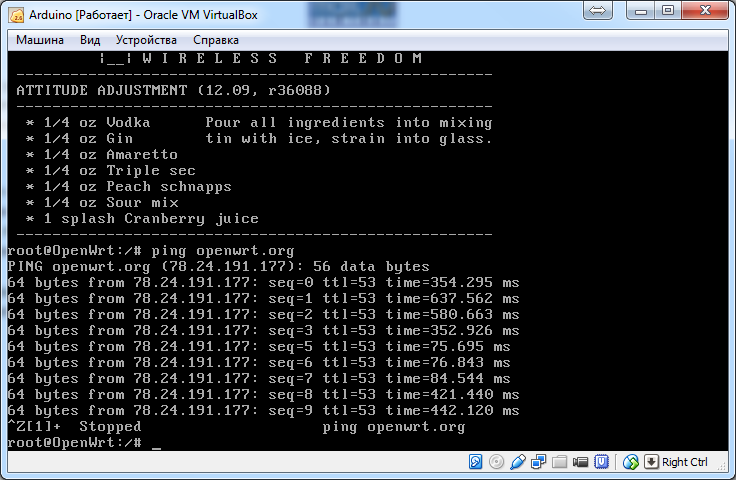
Task: Click video capture indicator icon
Action: (x=580, y=462)
